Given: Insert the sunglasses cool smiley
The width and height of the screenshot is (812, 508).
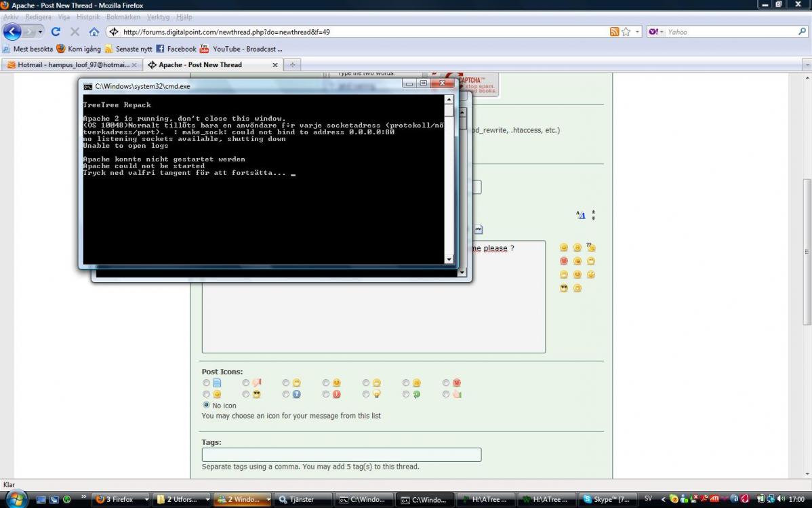Looking at the screenshot, I should click(564, 288).
